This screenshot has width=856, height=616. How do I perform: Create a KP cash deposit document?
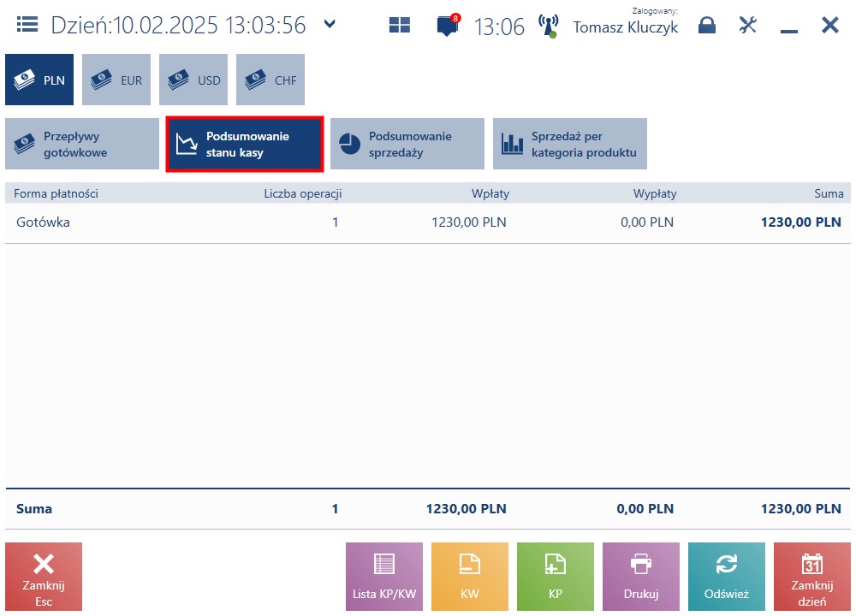click(x=556, y=577)
